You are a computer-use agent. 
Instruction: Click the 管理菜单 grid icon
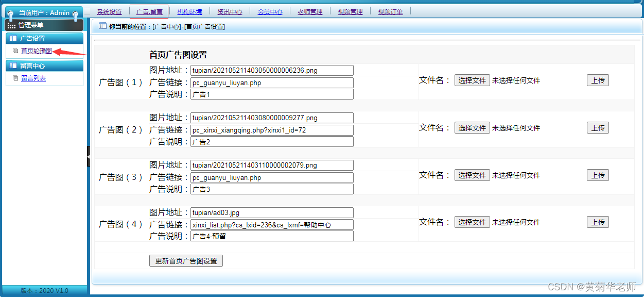(11, 25)
